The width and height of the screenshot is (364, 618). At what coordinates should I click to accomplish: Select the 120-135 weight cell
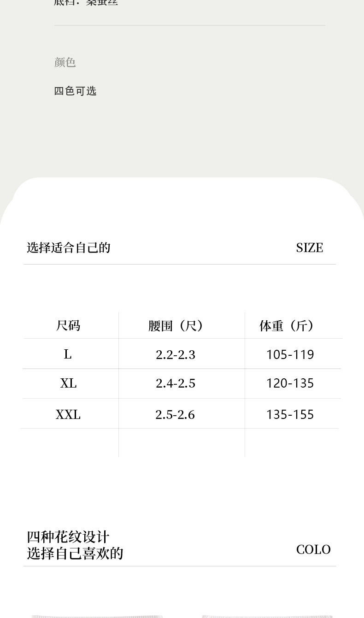pyautogui.click(x=290, y=383)
